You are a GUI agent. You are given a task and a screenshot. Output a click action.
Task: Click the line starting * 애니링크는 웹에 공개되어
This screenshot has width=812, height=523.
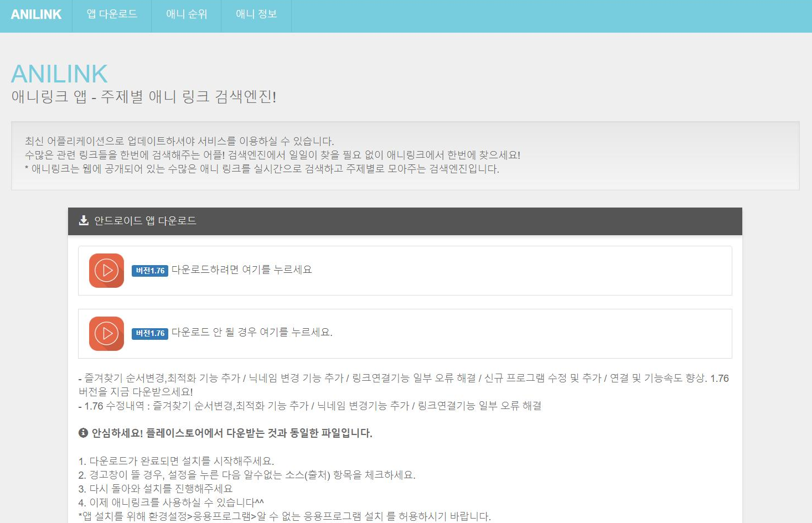pyautogui.click(x=262, y=169)
